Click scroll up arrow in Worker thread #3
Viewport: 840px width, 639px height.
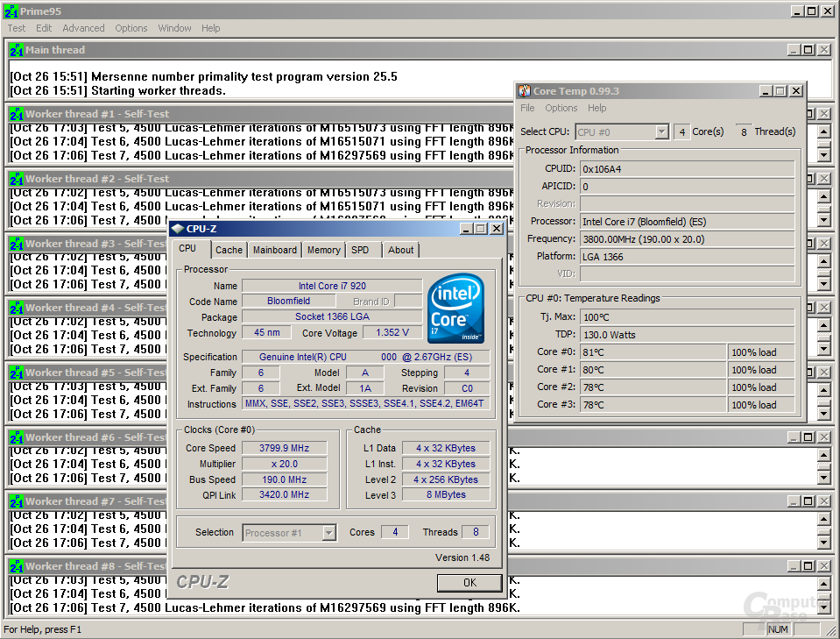(824, 261)
